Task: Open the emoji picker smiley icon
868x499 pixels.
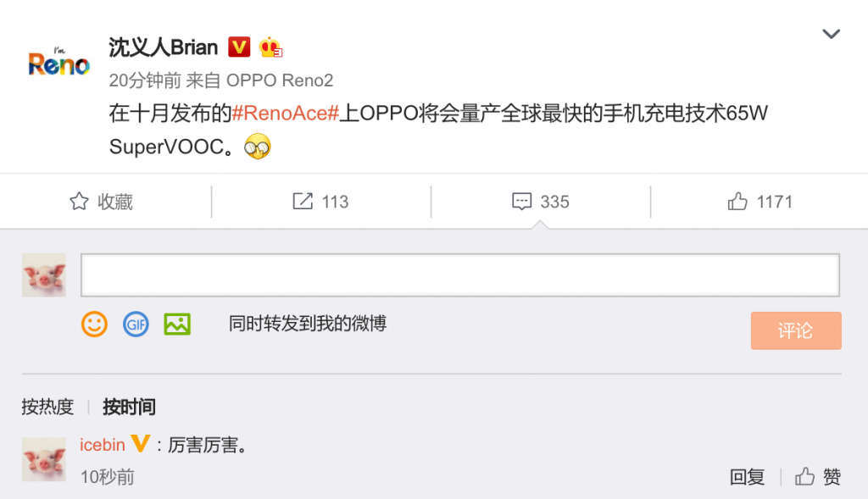Action: click(x=94, y=324)
